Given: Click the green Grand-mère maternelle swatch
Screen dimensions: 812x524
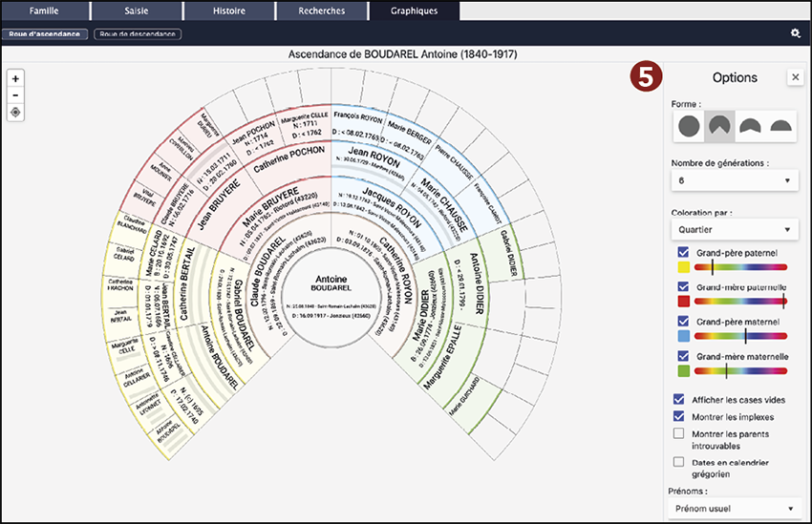Looking at the screenshot, I should [x=684, y=370].
